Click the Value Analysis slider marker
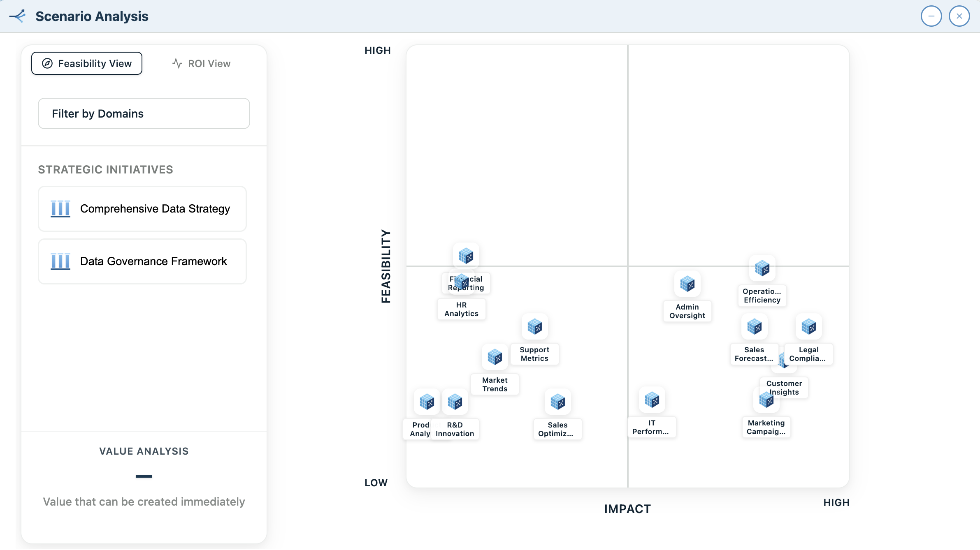The image size is (980, 550). 144,476
